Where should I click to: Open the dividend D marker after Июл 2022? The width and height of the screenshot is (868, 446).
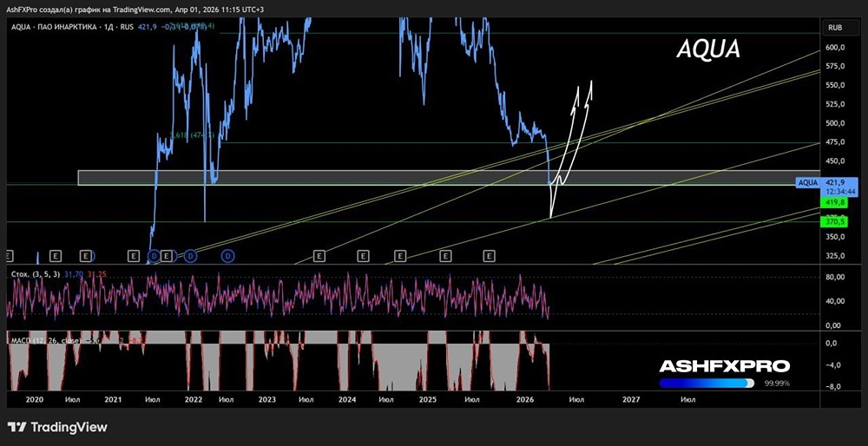click(x=228, y=256)
